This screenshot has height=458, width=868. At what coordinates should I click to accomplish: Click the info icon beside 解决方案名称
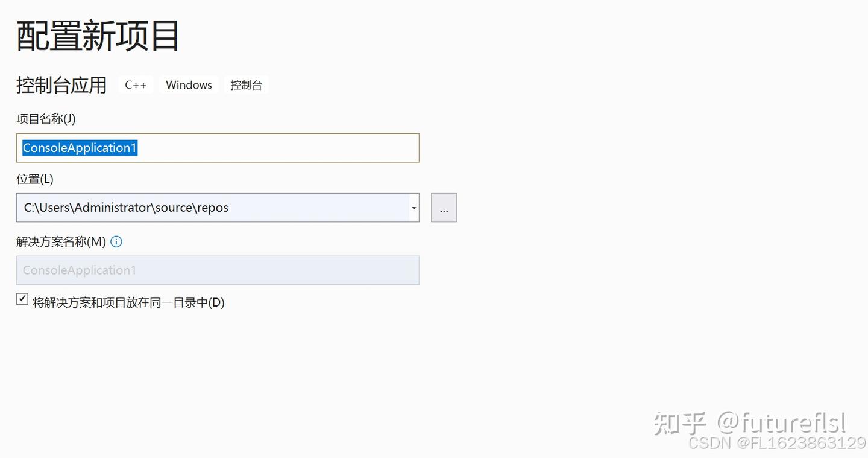(116, 242)
